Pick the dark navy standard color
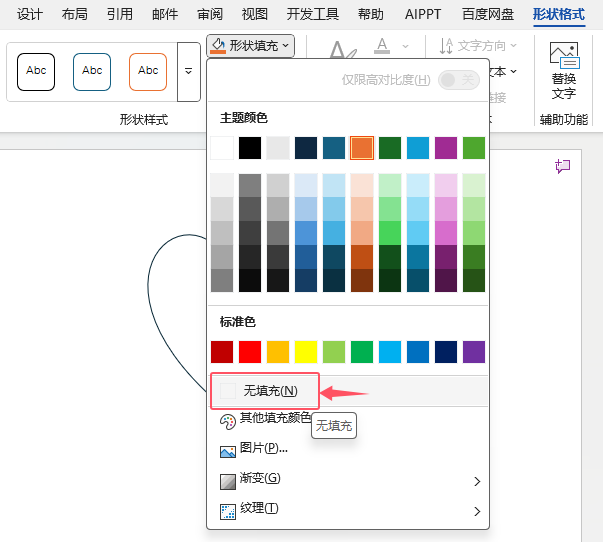 coord(446,352)
